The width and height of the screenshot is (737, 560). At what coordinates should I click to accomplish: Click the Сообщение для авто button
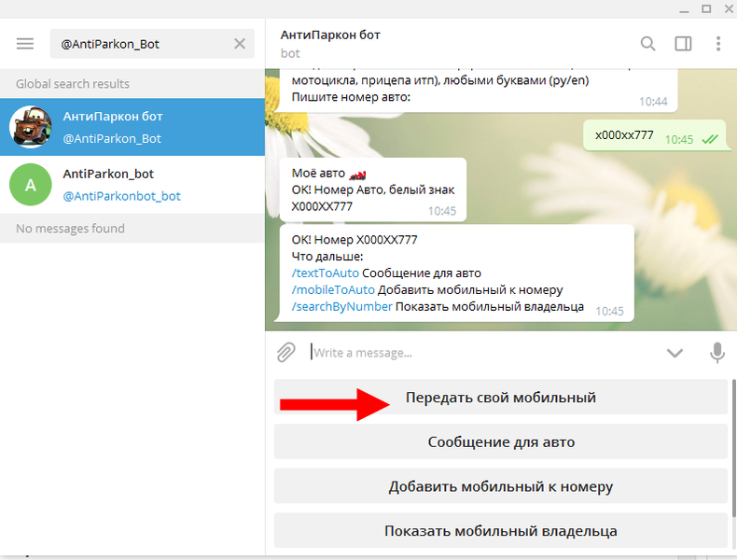tap(501, 442)
